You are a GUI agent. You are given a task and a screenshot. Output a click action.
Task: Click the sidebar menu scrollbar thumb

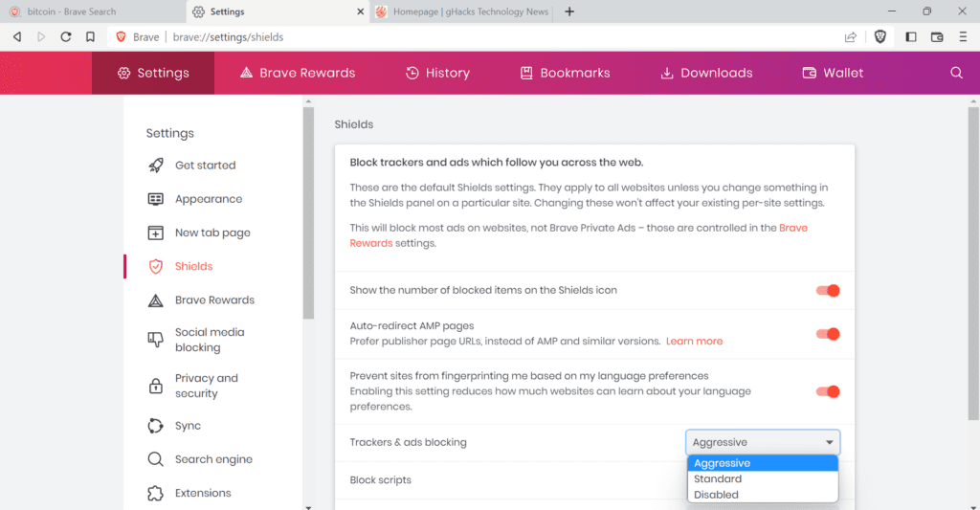pyautogui.click(x=308, y=212)
